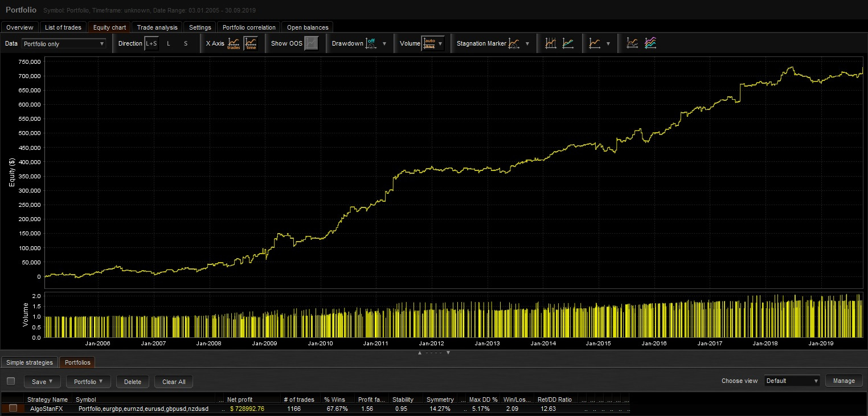Switch to the Trade analysis tab

[x=157, y=27]
